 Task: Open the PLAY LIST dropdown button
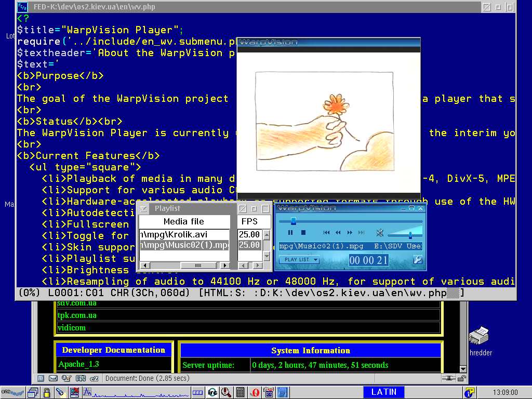tap(299, 260)
